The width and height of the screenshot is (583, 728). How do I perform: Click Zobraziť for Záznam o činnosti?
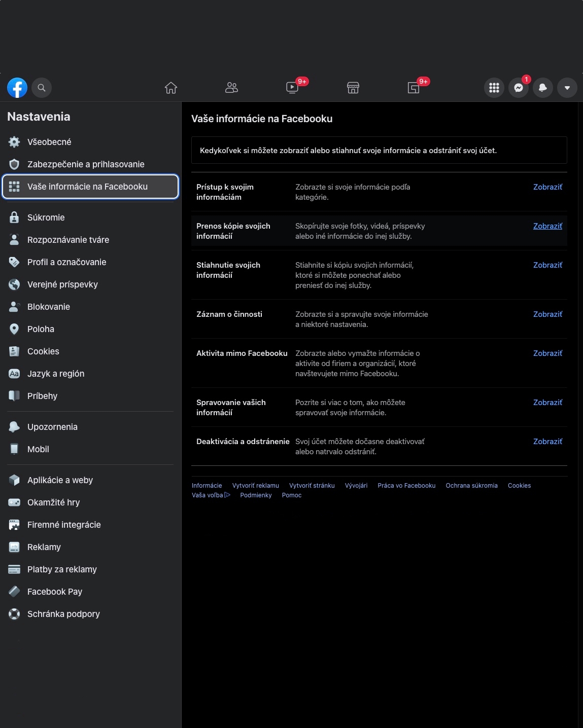click(547, 314)
